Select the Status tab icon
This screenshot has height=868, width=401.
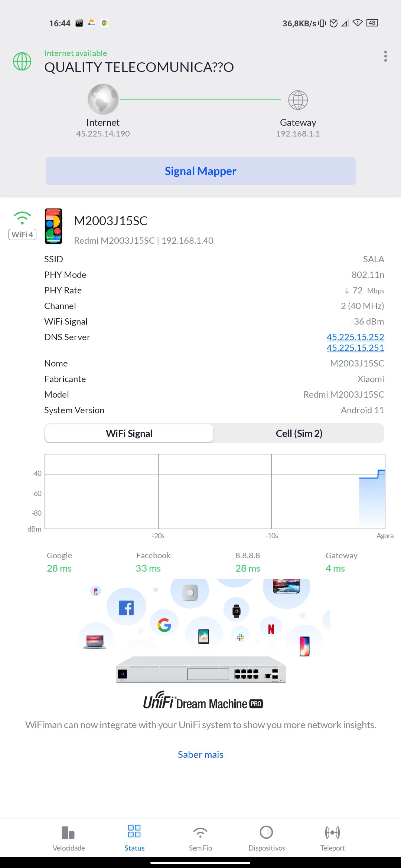click(134, 831)
